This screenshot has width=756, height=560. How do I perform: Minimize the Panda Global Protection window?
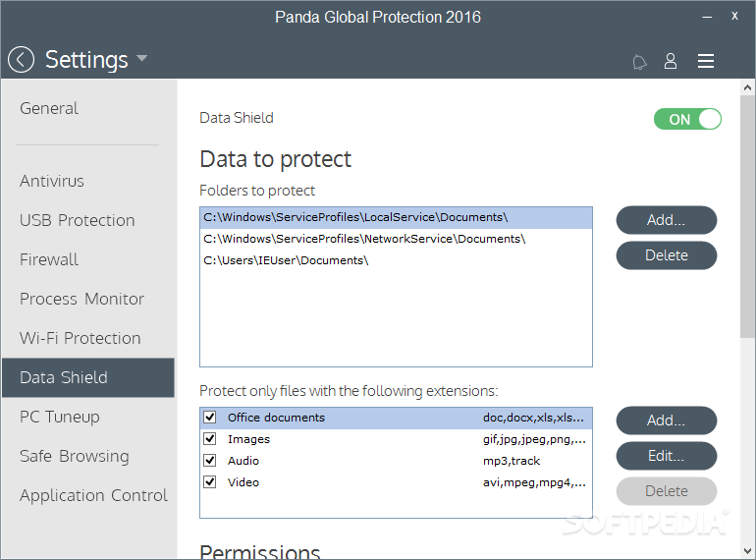pos(707,17)
